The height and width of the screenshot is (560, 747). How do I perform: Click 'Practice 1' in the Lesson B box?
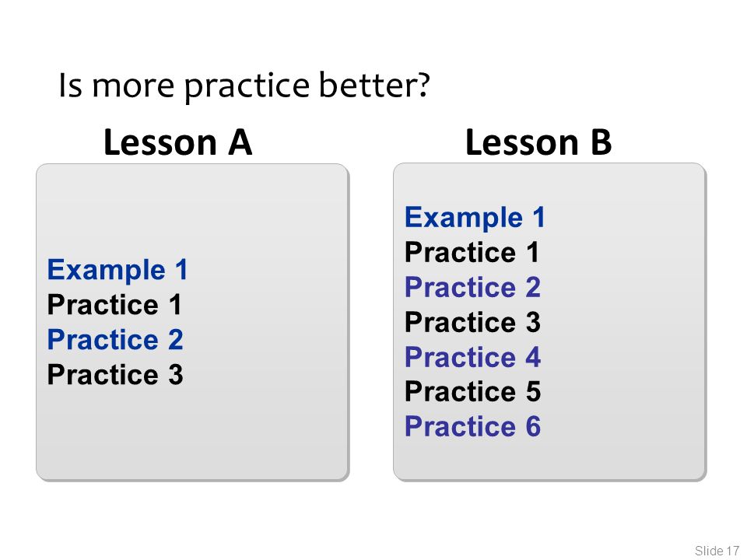472,252
